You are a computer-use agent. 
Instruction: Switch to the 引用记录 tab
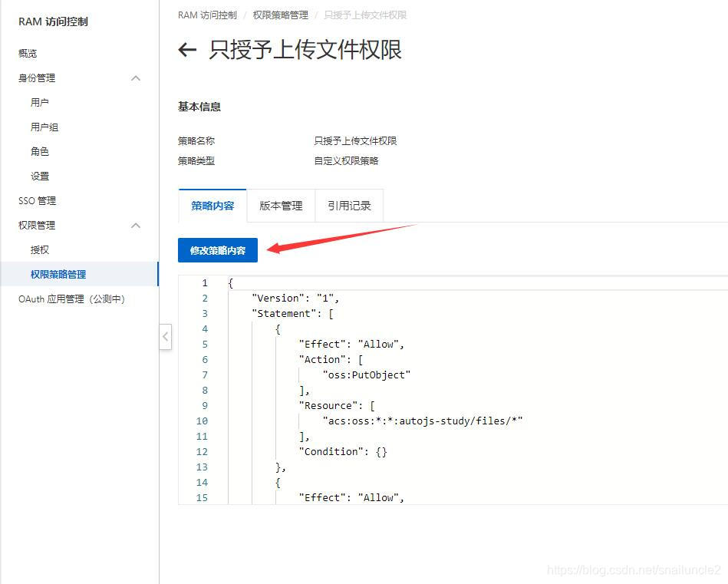(x=349, y=206)
